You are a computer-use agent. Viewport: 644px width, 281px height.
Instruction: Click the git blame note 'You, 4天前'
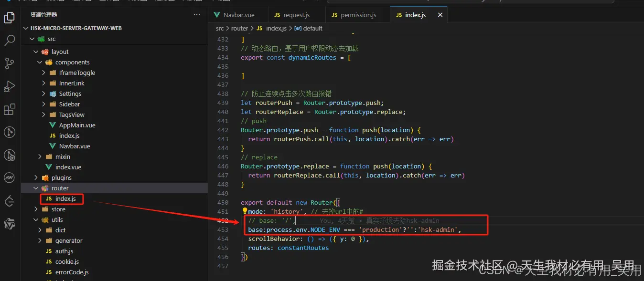coord(337,220)
